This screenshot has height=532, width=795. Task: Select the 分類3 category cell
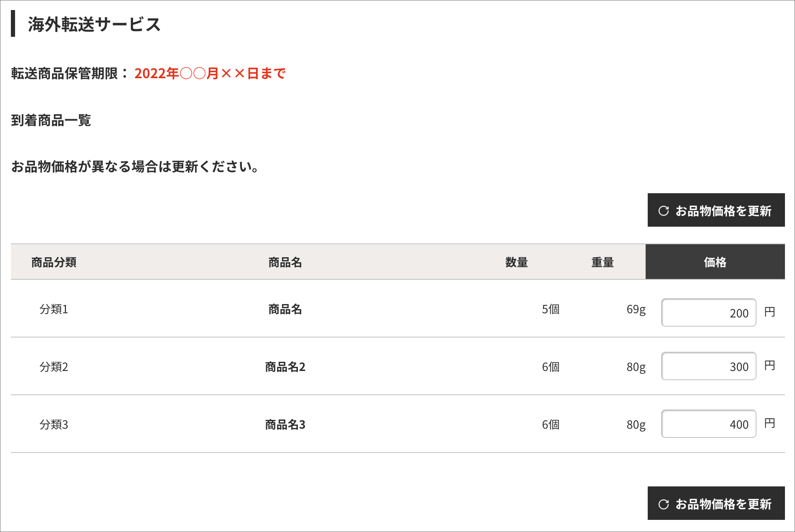(54, 425)
